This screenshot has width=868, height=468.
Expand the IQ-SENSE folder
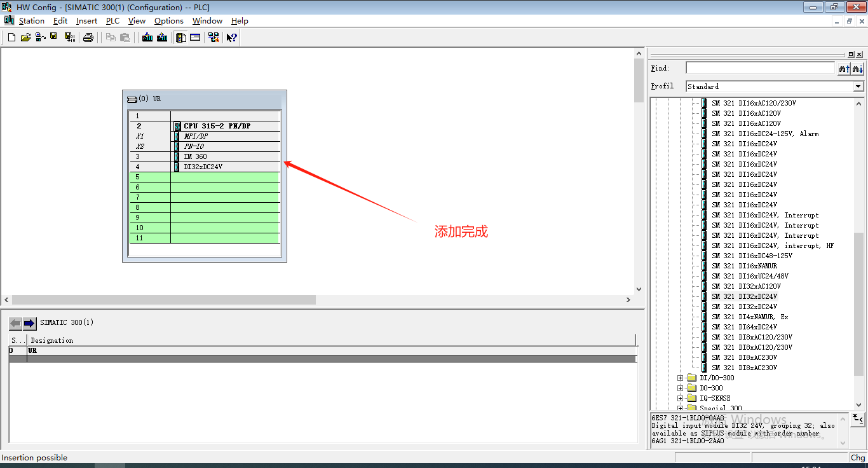point(681,398)
